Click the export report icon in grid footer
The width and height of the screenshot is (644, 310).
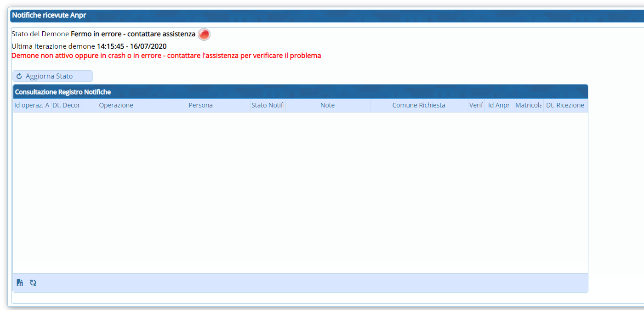click(x=20, y=283)
